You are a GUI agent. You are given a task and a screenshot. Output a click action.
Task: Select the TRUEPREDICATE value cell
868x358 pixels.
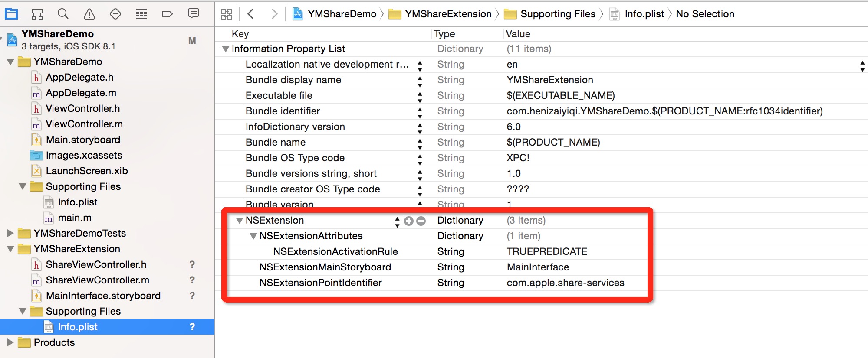point(547,251)
